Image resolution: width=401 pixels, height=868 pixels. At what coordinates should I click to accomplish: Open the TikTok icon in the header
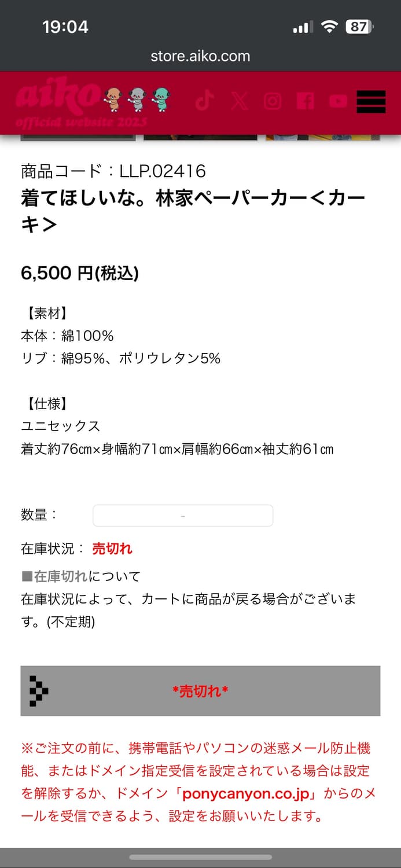[203, 101]
